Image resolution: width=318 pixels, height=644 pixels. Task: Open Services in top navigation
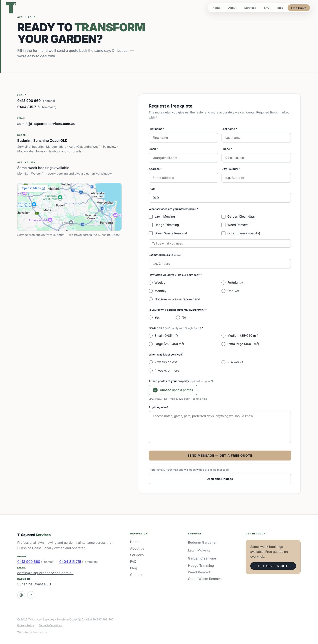[x=250, y=8]
